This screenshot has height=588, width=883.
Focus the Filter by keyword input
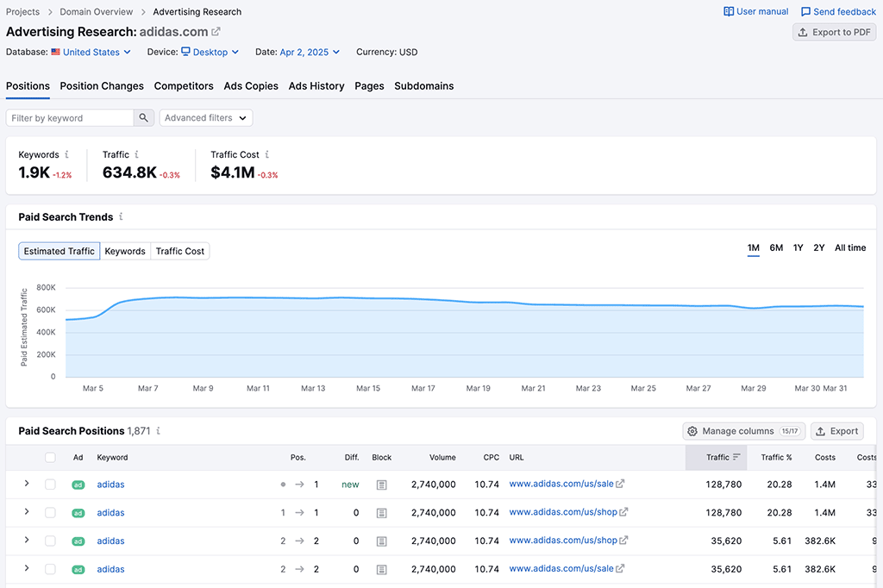70,118
